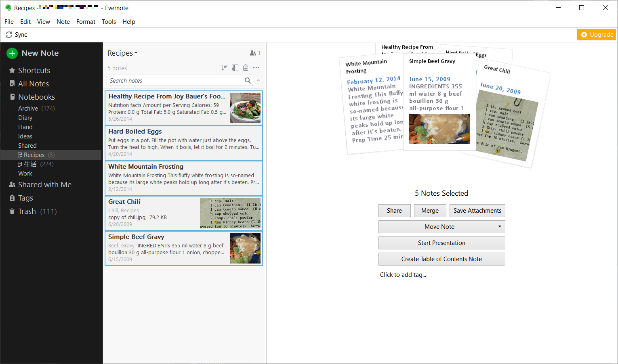Click the Merge button

pos(430,211)
